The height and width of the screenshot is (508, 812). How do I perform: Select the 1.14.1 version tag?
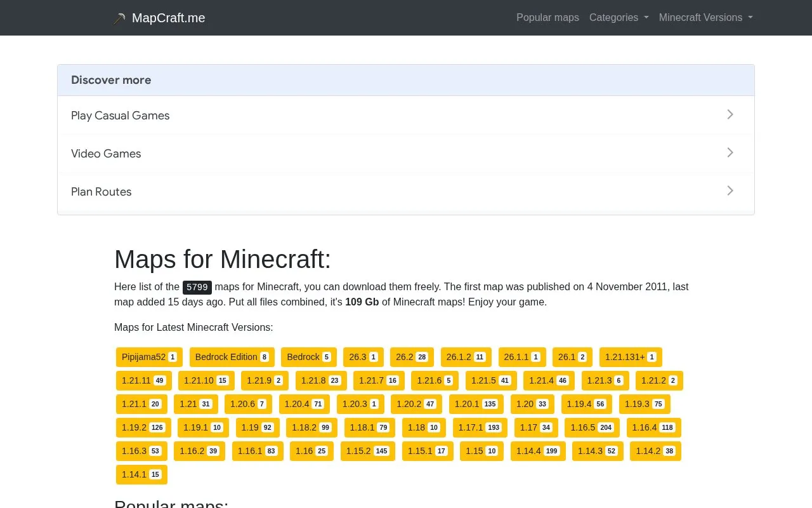pos(141,474)
